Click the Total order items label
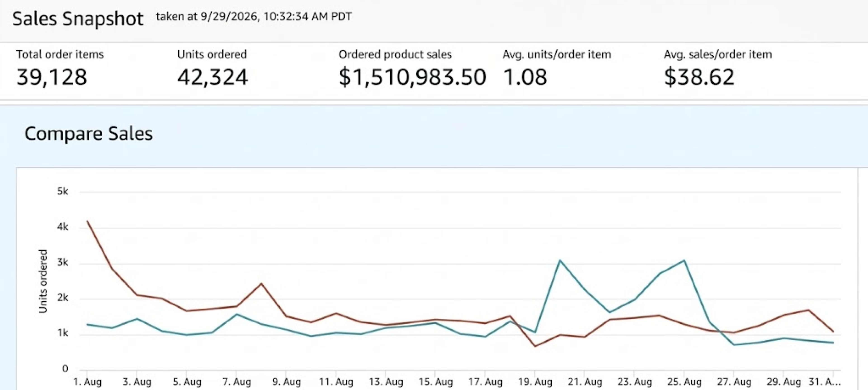Viewport: 868px width, 390px height. pyautogui.click(x=60, y=54)
